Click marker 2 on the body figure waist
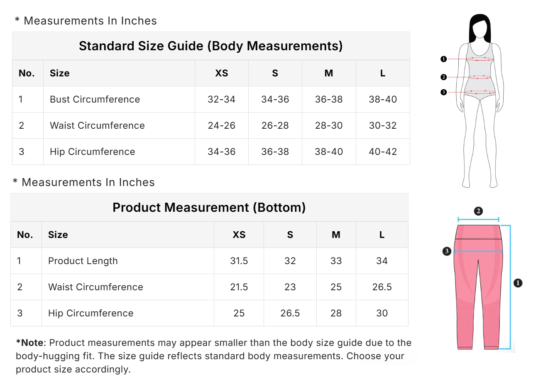This screenshot has width=548, height=392. [443, 77]
